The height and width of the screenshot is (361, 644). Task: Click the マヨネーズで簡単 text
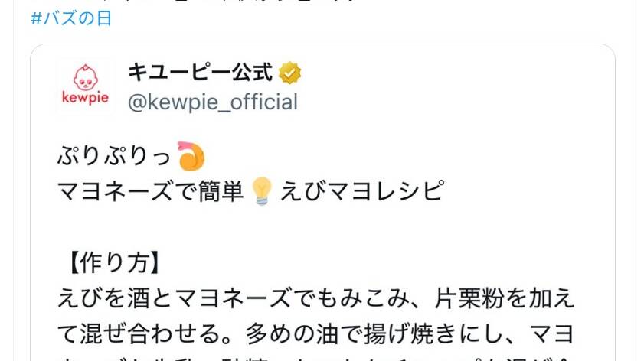pyautogui.click(x=151, y=191)
